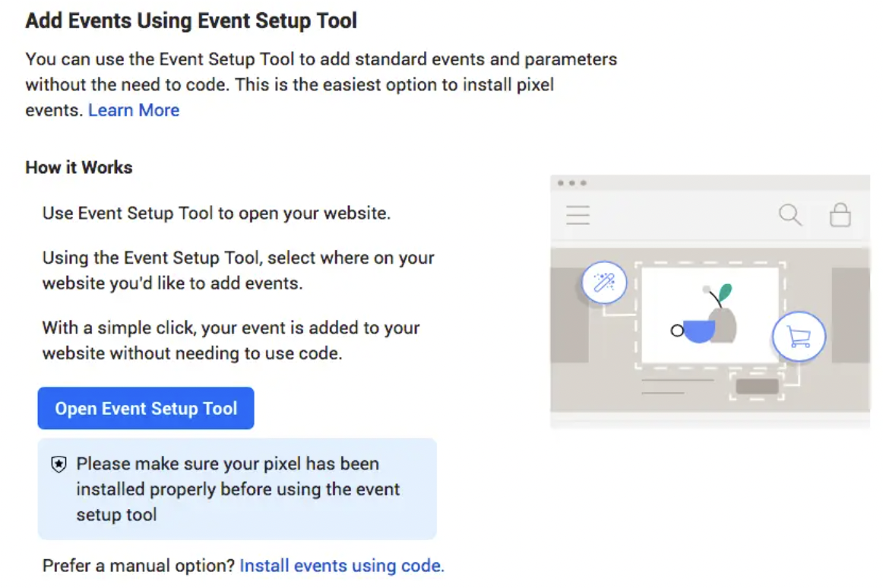Image resolution: width=883 pixels, height=588 pixels.
Task: Open the Learn More link
Action: coord(134,110)
